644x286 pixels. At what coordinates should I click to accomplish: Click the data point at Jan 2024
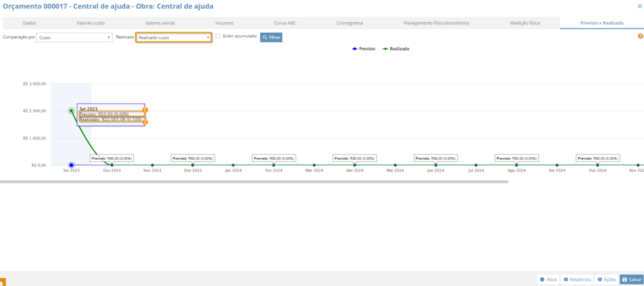click(x=233, y=165)
